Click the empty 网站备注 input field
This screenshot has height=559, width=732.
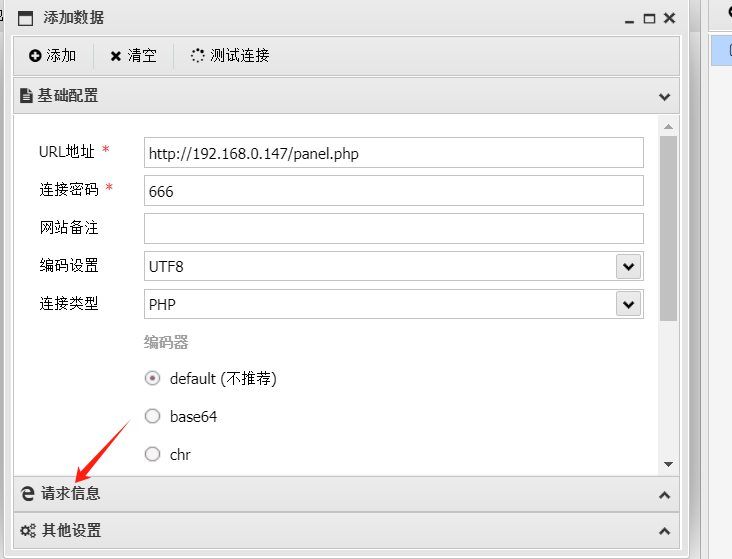tap(394, 228)
